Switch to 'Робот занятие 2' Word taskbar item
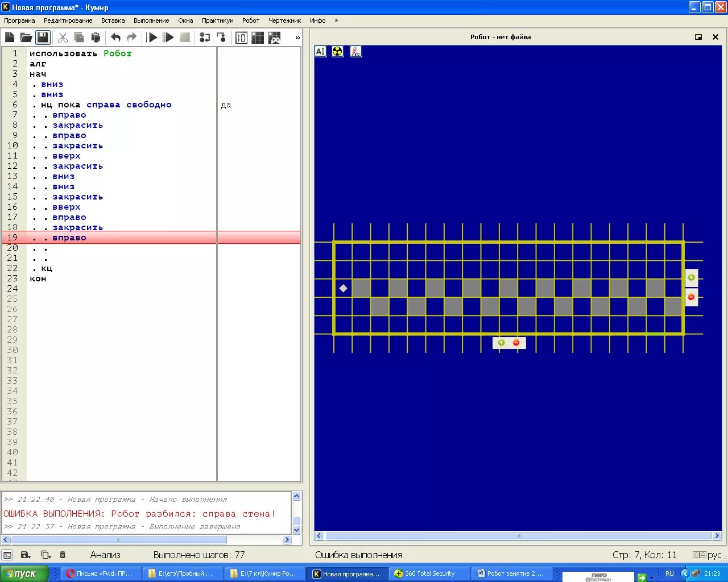This screenshot has height=582, width=728. point(511,573)
